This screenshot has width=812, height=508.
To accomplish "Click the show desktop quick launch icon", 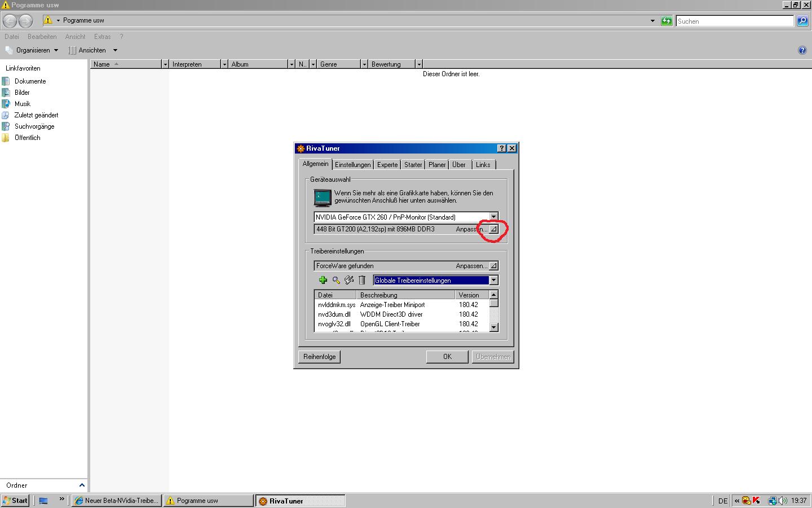I will point(43,501).
